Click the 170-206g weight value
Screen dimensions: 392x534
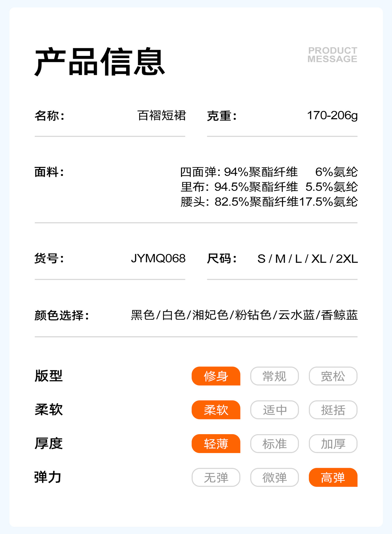(x=332, y=115)
